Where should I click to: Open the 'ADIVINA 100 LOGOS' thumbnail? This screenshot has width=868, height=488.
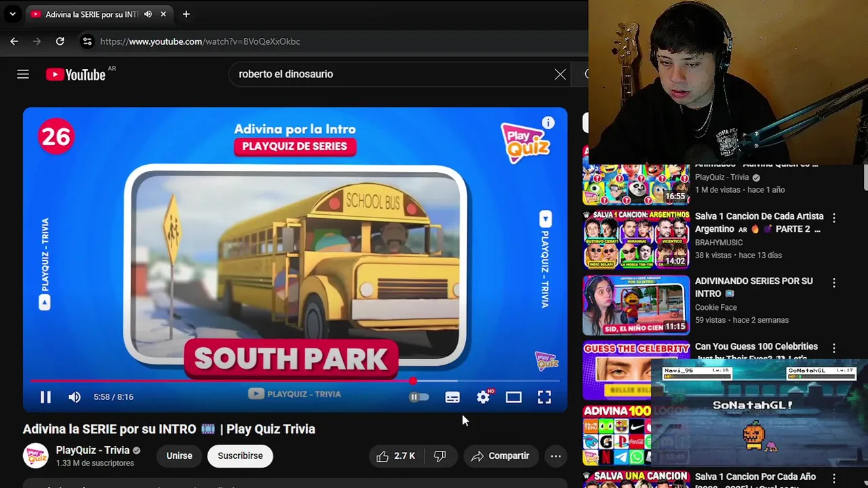click(x=616, y=435)
